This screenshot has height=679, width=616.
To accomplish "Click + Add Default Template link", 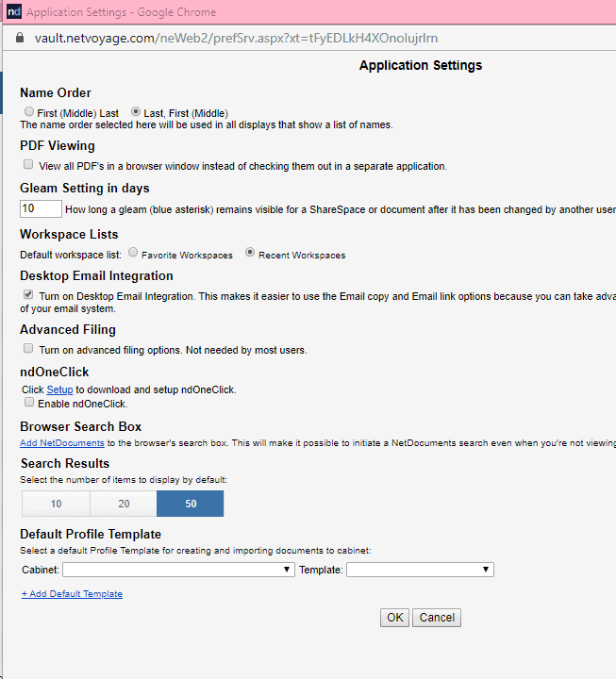I will (x=72, y=594).
